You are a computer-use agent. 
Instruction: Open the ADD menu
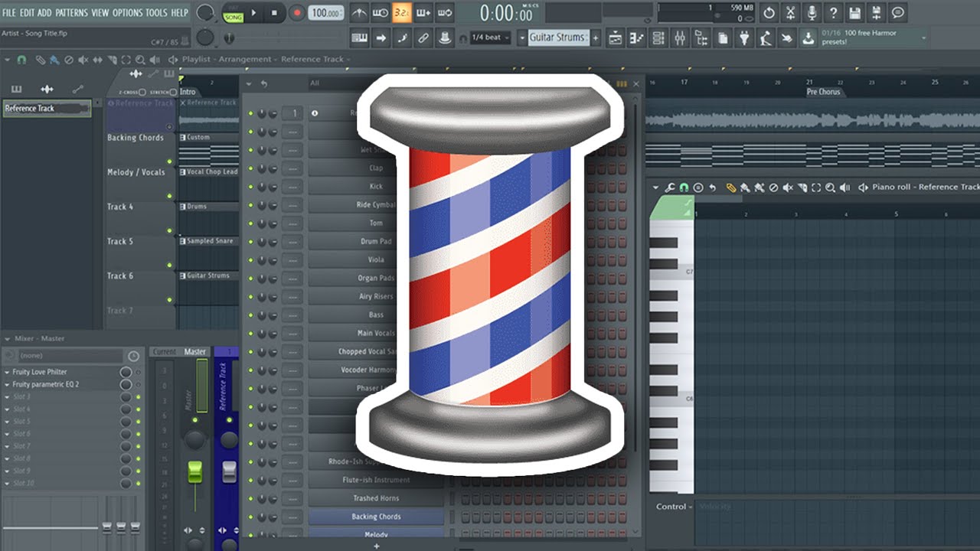click(44, 13)
